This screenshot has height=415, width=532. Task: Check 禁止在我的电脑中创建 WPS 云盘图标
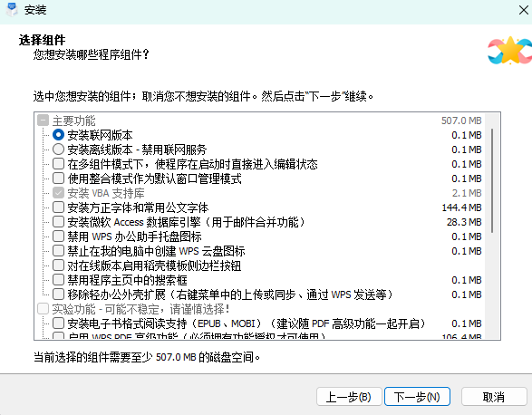tap(58, 251)
